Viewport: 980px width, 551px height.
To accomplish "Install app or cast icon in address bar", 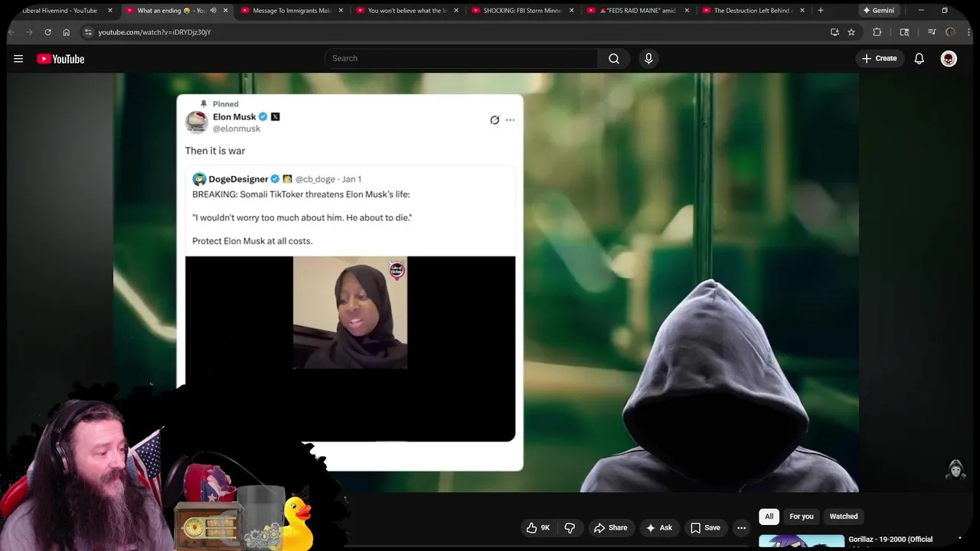I will pyautogui.click(x=835, y=32).
